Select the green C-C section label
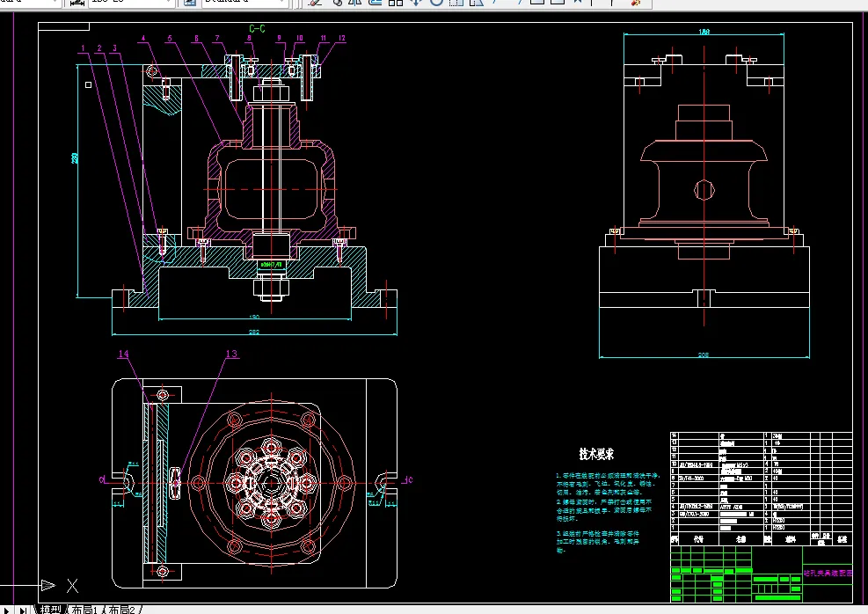 coord(257,29)
